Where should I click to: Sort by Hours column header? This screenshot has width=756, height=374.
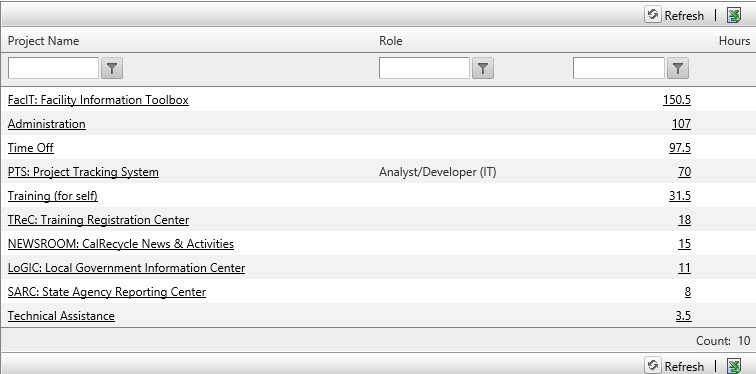(x=734, y=41)
